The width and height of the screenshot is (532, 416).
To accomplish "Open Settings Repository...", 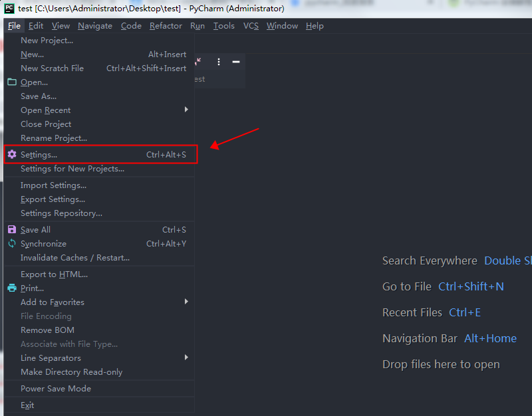I will coord(99,213).
